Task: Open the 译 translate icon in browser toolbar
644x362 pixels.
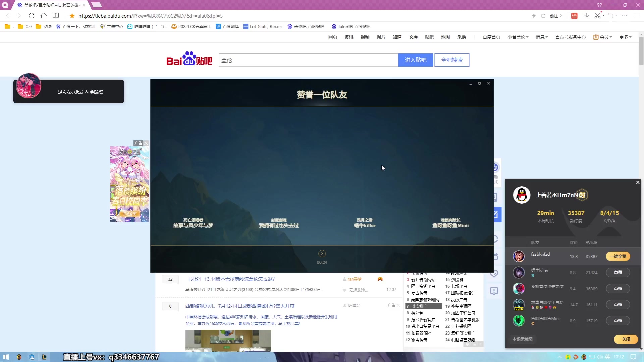Action: (x=574, y=16)
